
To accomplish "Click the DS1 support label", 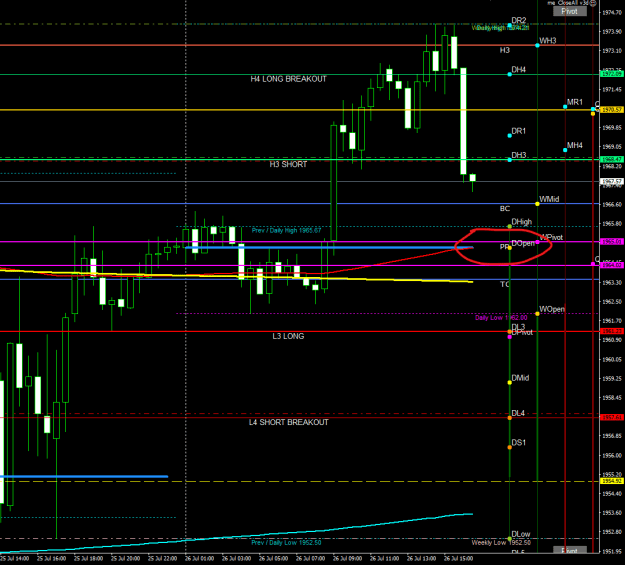I will [x=519, y=443].
